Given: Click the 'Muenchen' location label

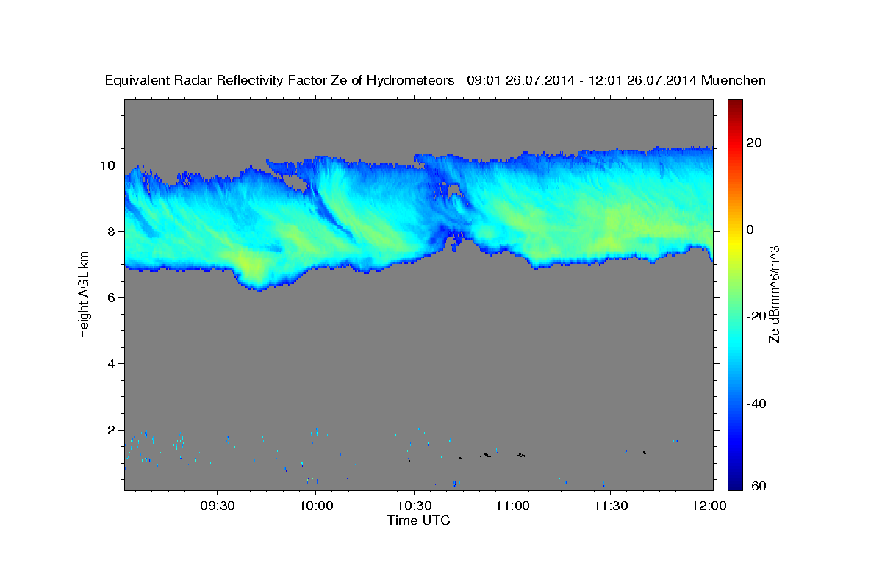Looking at the screenshot, I should pyautogui.click(x=734, y=80).
